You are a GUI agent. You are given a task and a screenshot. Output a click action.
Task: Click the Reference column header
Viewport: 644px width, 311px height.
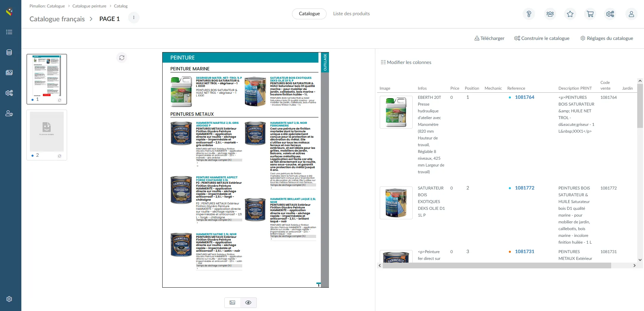pos(516,88)
